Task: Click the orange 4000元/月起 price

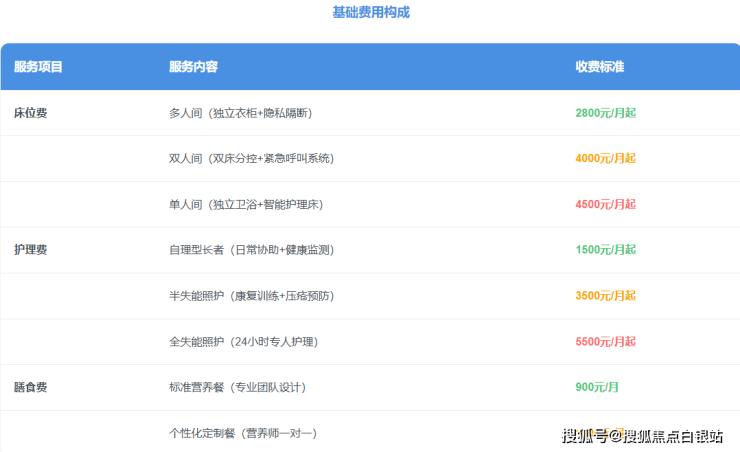Action: (x=605, y=159)
